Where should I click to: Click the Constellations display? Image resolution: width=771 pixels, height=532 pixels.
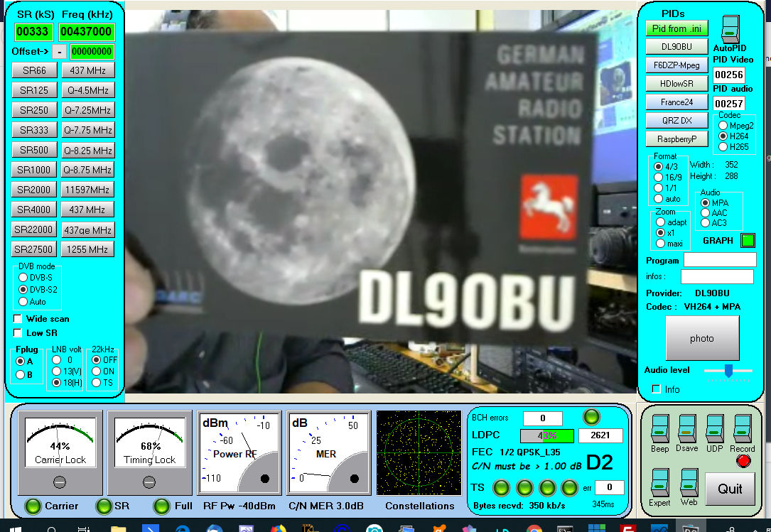point(419,452)
